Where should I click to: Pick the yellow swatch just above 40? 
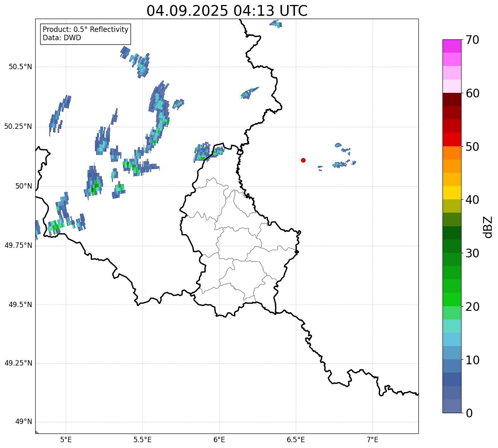coord(454,193)
